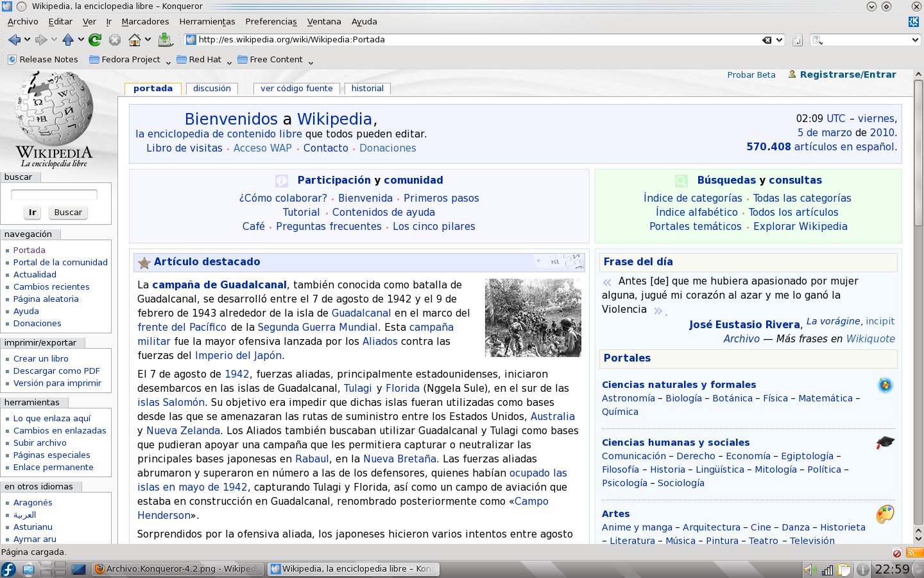Click the Ir button in the search box
924x578 pixels.
click(x=32, y=213)
